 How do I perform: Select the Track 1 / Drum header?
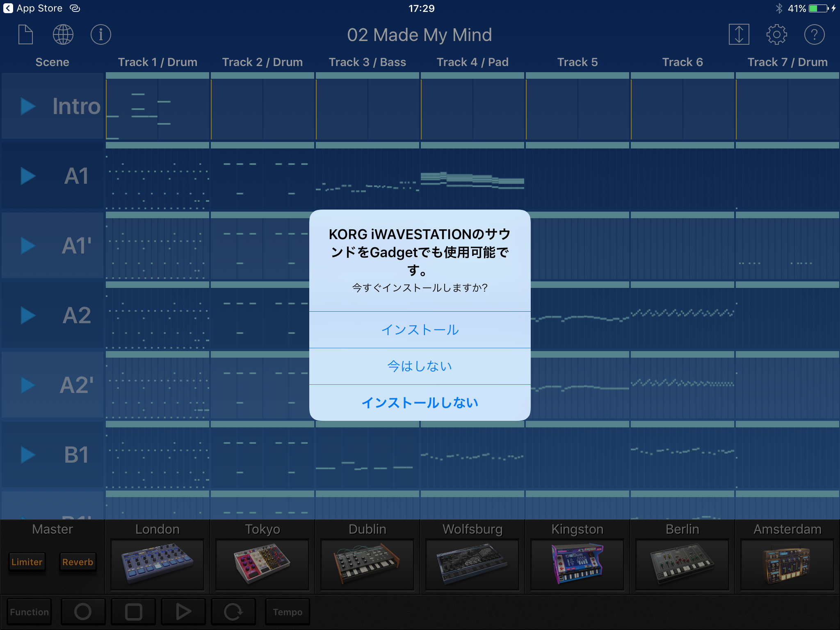pyautogui.click(x=157, y=62)
